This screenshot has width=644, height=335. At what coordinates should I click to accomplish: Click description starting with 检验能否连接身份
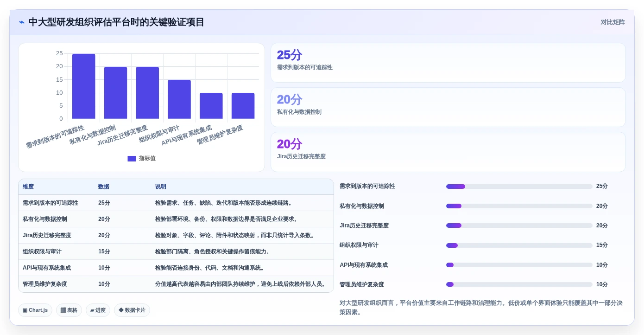[211, 268]
